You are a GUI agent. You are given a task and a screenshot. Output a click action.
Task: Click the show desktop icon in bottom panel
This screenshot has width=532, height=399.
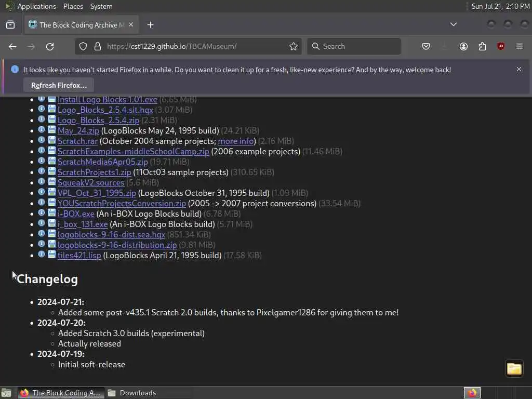6,393
